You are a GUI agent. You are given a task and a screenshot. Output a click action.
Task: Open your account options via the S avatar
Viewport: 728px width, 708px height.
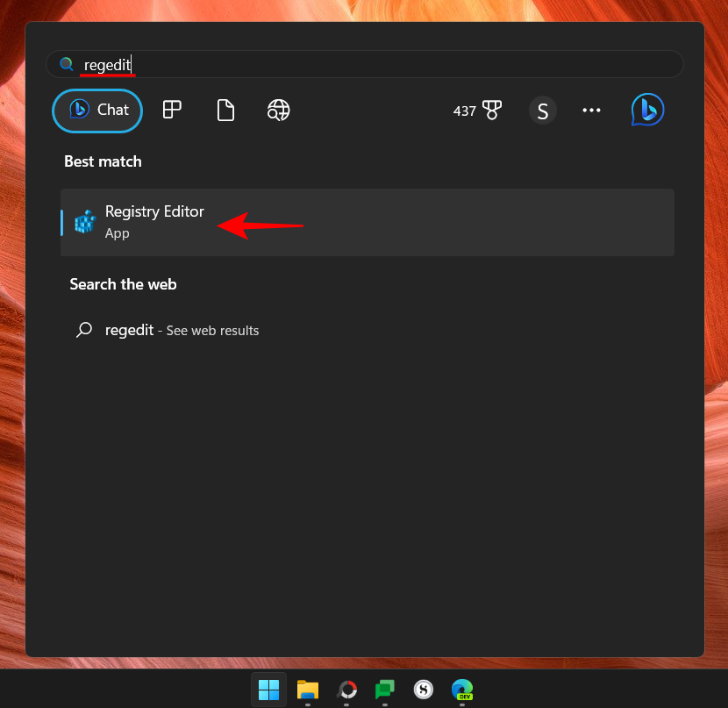click(x=542, y=110)
